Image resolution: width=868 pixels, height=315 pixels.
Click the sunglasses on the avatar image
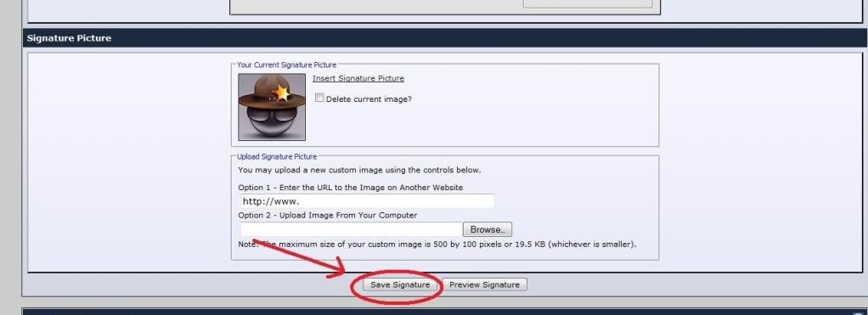pos(271,115)
